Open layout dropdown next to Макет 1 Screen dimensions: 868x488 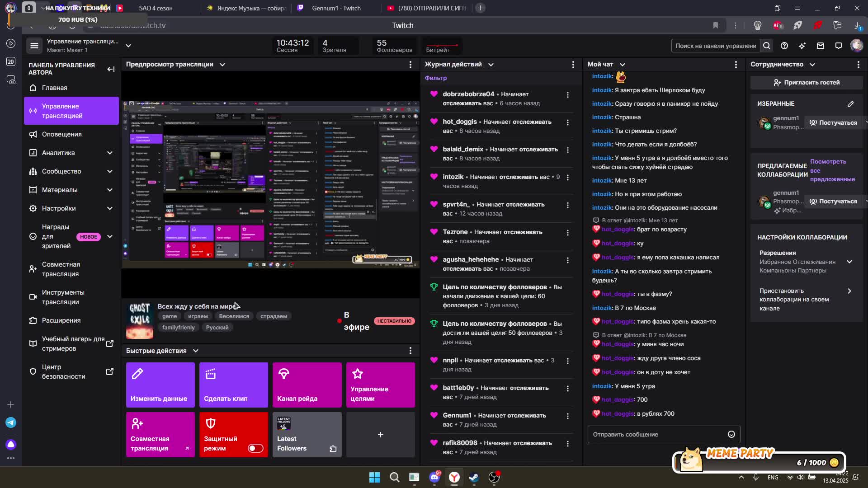click(128, 46)
